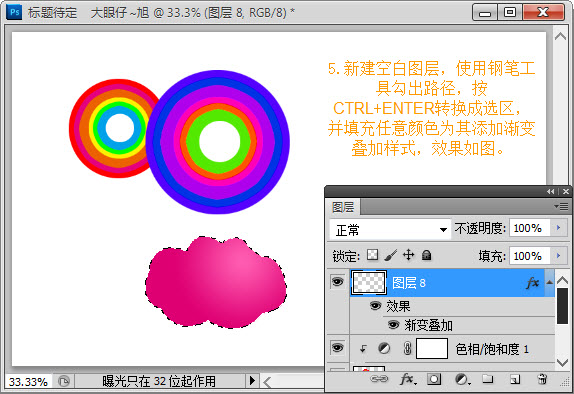
Task: Select the 图层 tab
Action: [343, 207]
